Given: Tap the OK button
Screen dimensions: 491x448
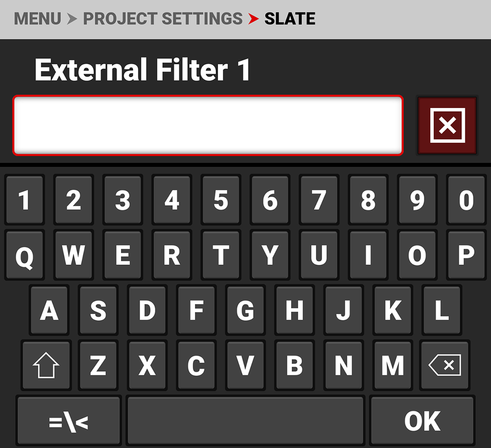Looking at the screenshot, I should pos(422,421).
